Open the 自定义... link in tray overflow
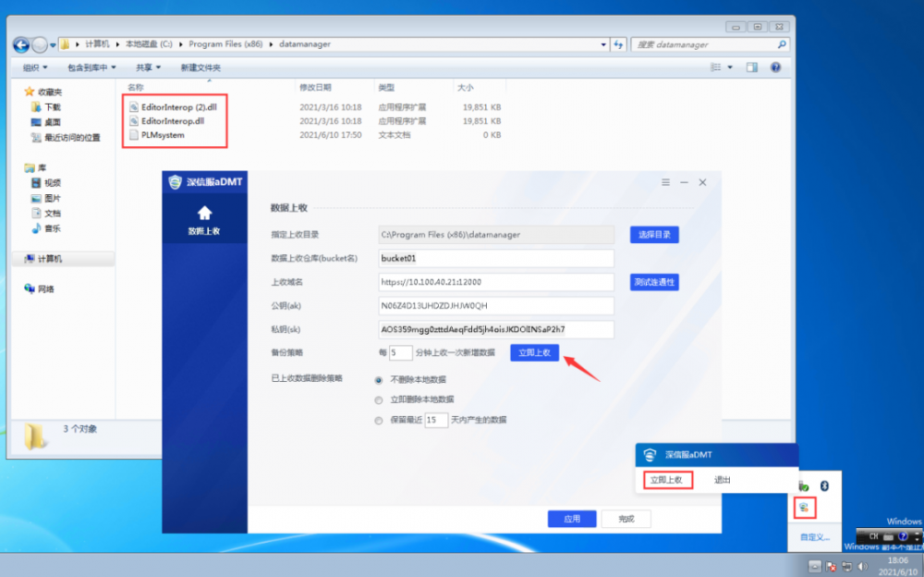 (814, 537)
